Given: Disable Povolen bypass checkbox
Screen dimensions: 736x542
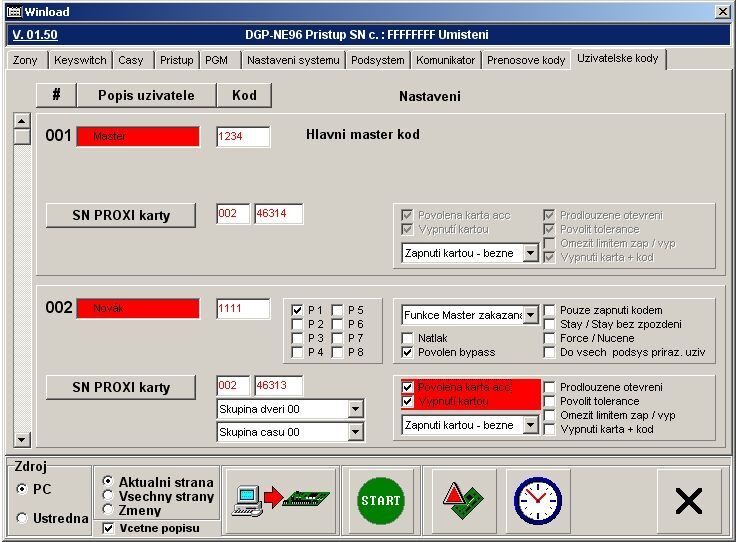Looking at the screenshot, I should click(408, 352).
